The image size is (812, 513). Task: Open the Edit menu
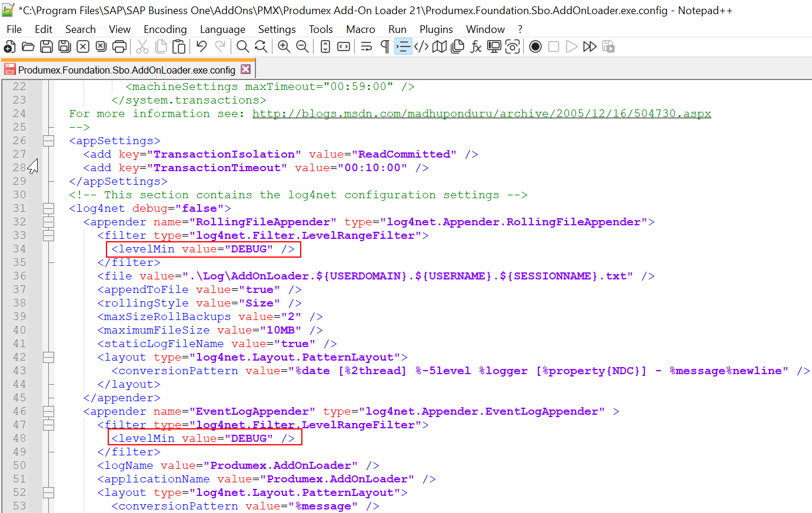click(44, 29)
